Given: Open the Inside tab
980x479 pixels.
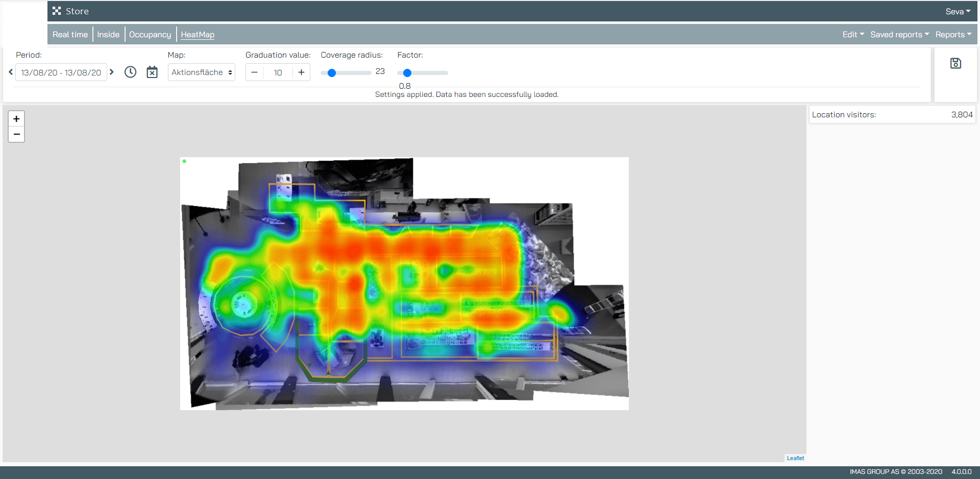Looking at the screenshot, I should pyautogui.click(x=108, y=35).
